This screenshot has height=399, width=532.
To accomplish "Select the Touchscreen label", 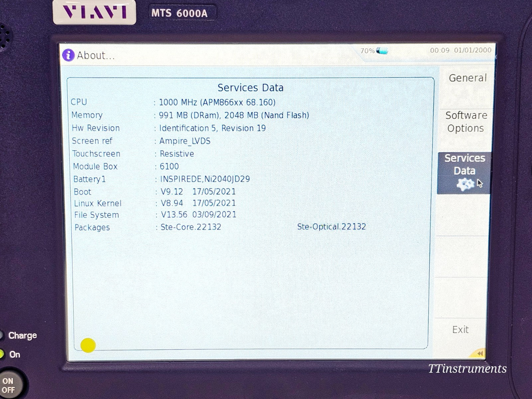I will [96, 154].
